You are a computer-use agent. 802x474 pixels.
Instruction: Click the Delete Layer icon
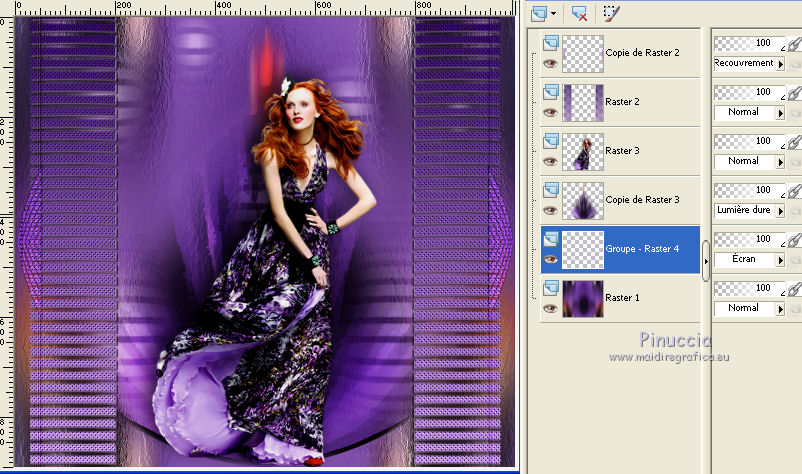580,13
